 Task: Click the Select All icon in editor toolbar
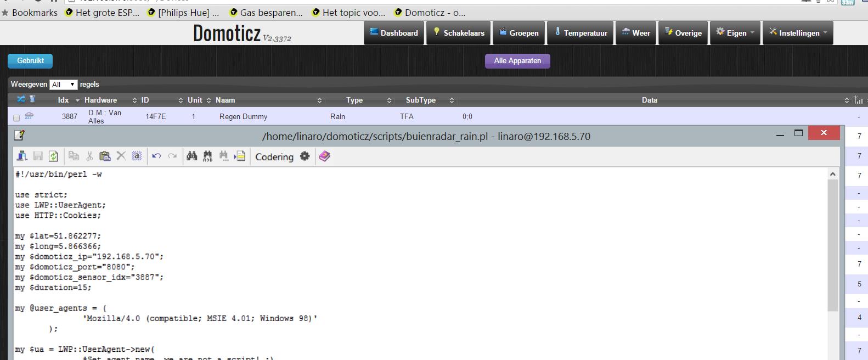[x=137, y=156]
